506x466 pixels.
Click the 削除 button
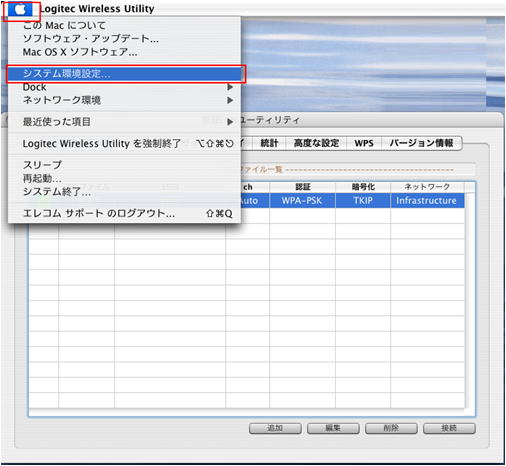pos(391,428)
